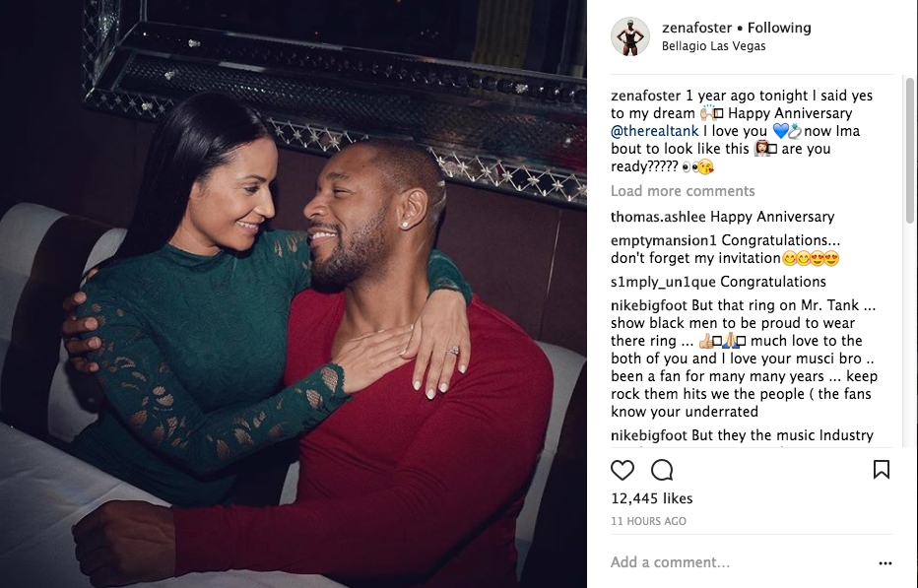The width and height of the screenshot is (918, 588).
Task: Open the first nikebigfoot comment's username
Action: 649,305
